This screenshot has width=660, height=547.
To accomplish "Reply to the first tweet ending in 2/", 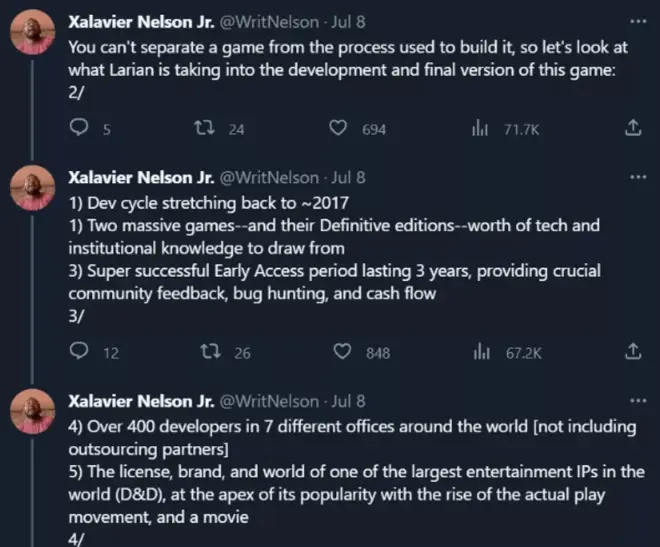I will (x=81, y=128).
